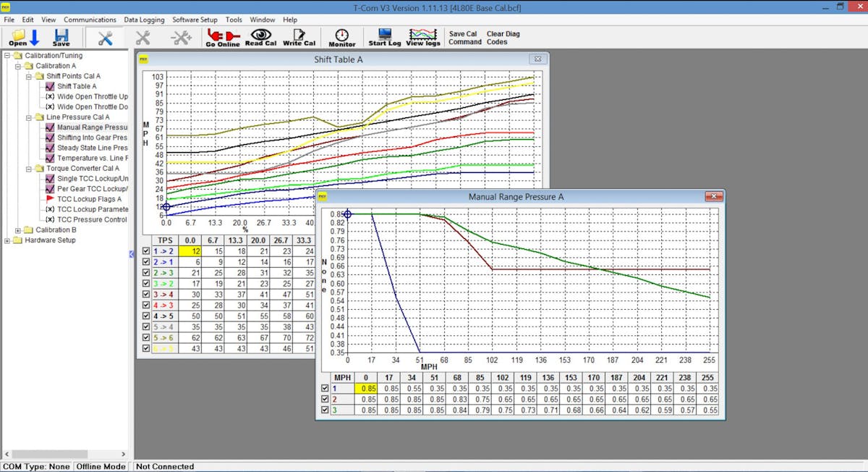
Task: Open the Software Setup menu
Action: click(x=195, y=20)
